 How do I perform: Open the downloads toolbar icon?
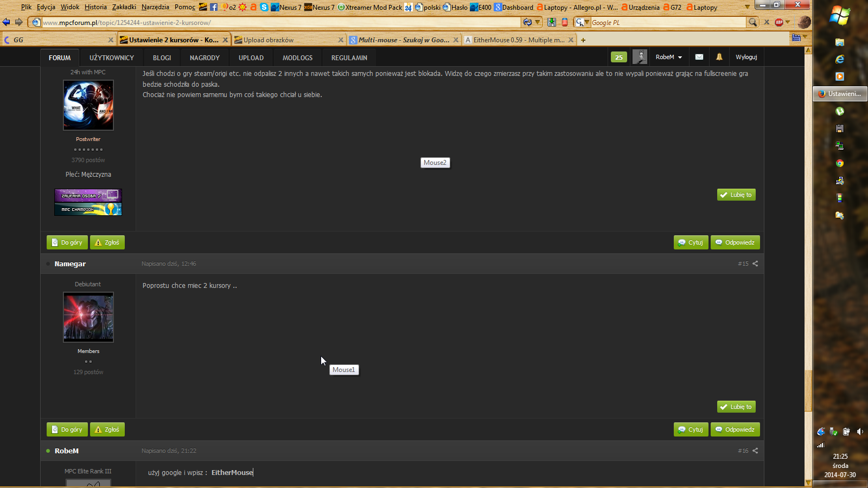552,22
